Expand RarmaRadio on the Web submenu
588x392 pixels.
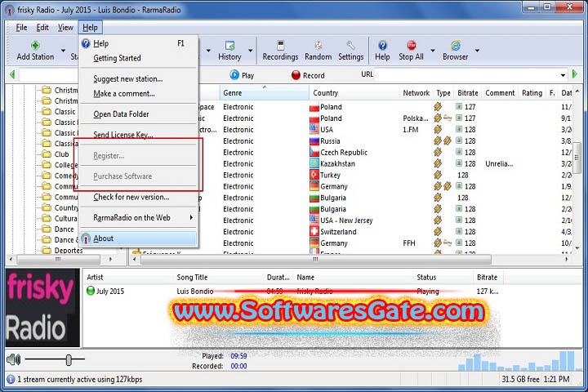[x=191, y=217]
